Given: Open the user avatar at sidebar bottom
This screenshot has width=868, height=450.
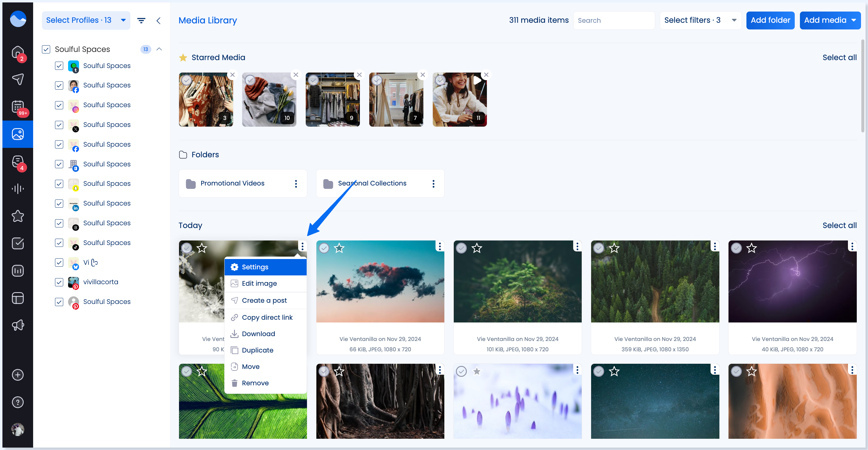Looking at the screenshot, I should click(x=18, y=429).
